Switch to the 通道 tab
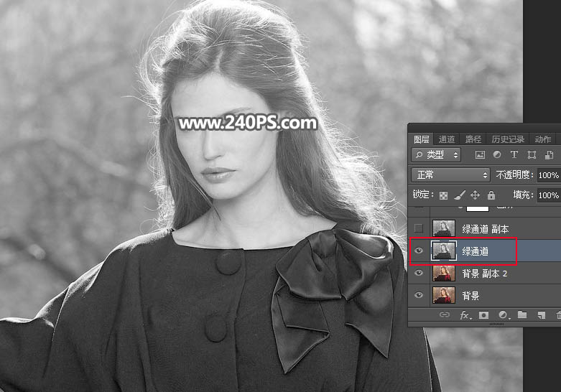561x392 pixels. 447,139
